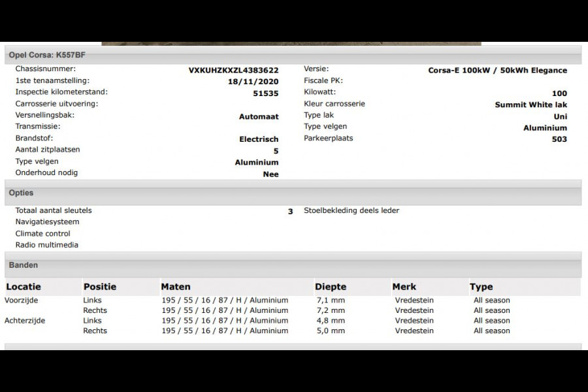
Task: Select the Kilowatt value 100
Action: click(x=559, y=93)
